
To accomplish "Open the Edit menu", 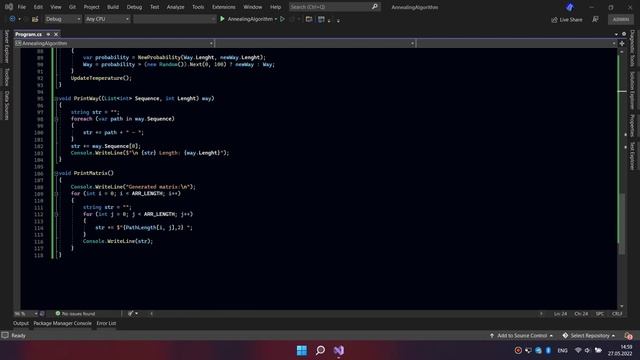I will 38,7.
